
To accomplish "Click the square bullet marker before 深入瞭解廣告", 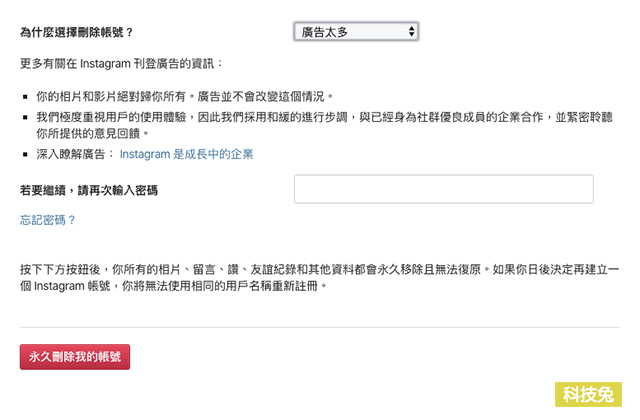I will [x=25, y=155].
